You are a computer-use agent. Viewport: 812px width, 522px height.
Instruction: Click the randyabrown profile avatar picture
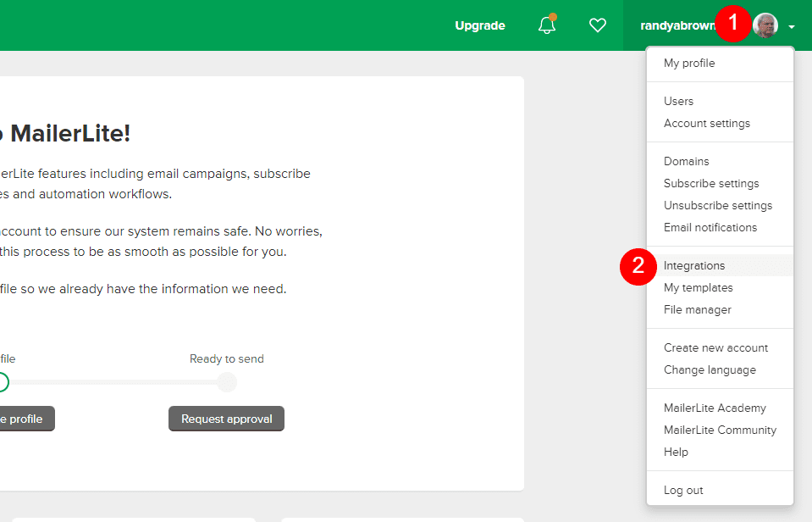(x=765, y=25)
